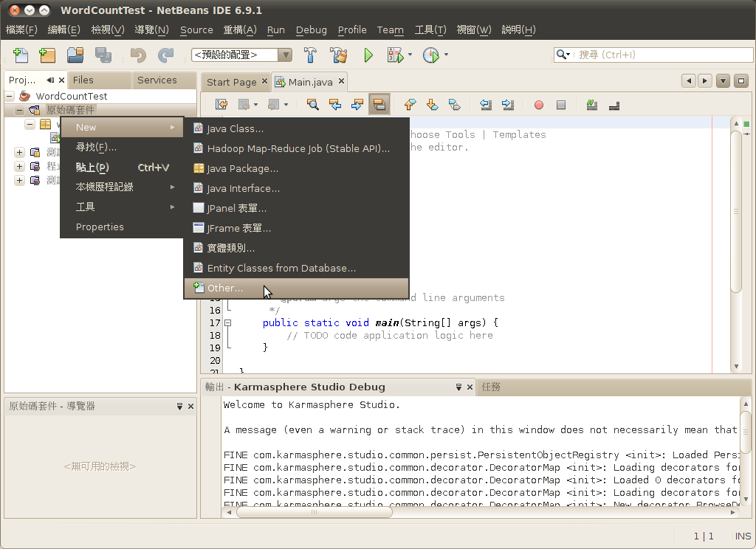This screenshot has height=549, width=756.
Task: Stop macro recording with the square icon
Action: [561, 105]
